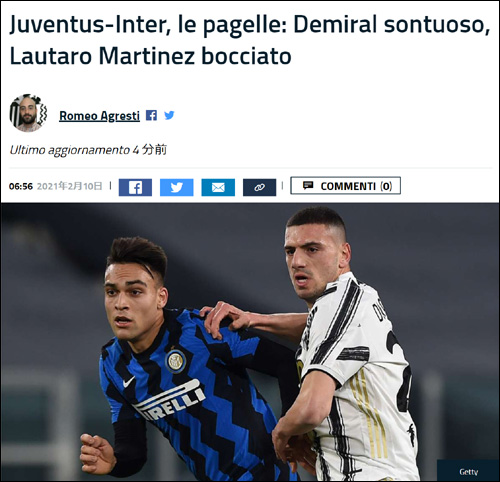Open the COMMENTI (0) comments section
The image size is (500, 482).
click(346, 186)
